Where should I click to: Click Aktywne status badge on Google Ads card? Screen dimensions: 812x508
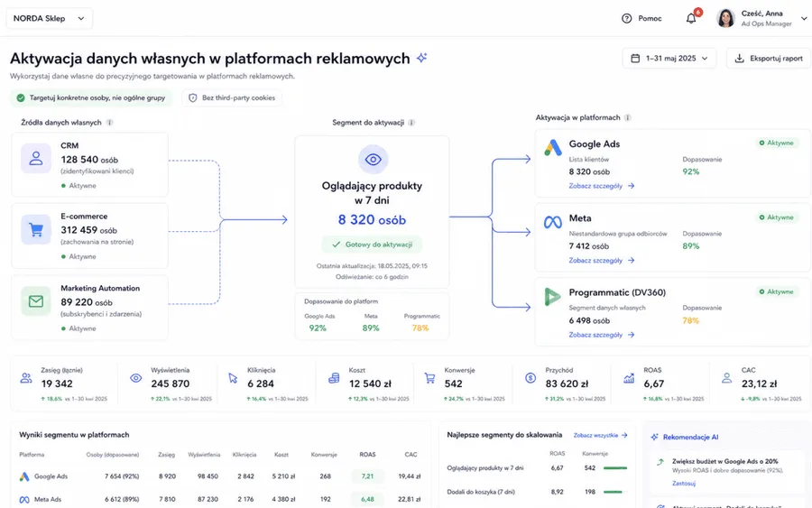coord(776,143)
